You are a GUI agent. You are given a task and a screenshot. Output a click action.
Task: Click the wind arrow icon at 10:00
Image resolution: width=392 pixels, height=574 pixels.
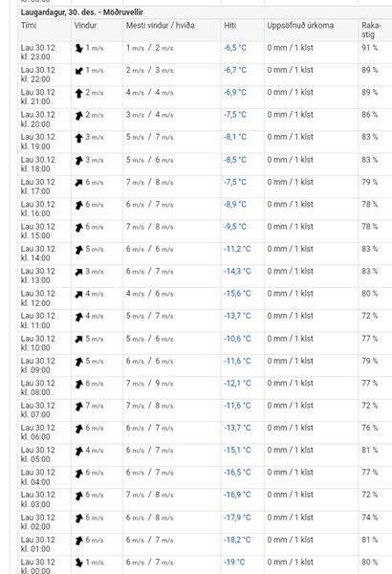point(78,340)
